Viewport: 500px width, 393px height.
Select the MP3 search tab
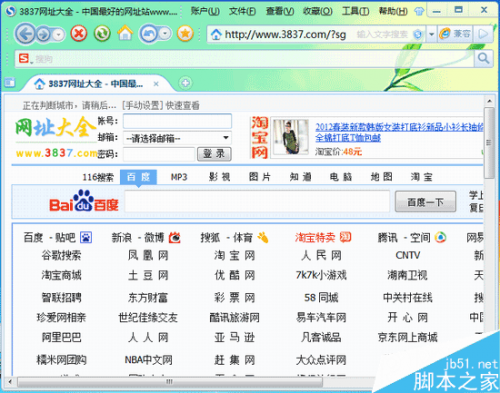(x=179, y=177)
